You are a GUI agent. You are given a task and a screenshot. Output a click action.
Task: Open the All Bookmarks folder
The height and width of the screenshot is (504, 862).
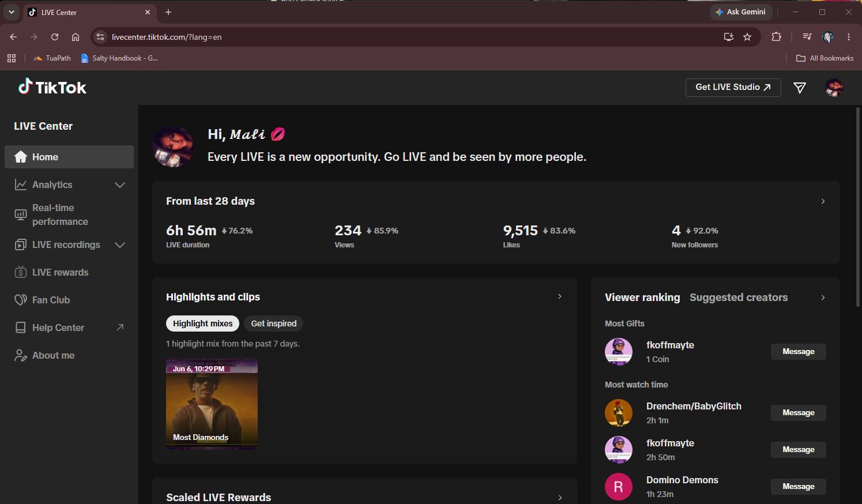[825, 58]
